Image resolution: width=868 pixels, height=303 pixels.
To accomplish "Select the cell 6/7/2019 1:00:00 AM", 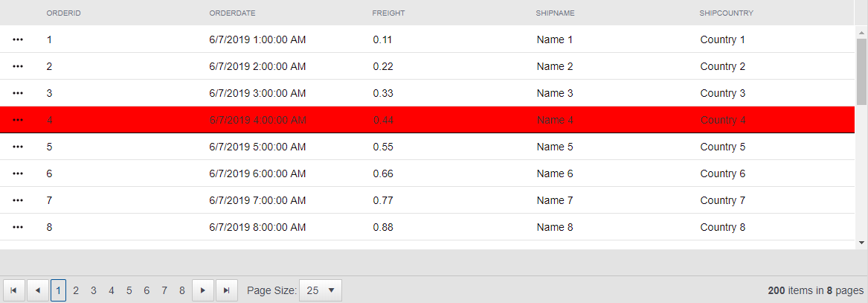I will (x=257, y=40).
